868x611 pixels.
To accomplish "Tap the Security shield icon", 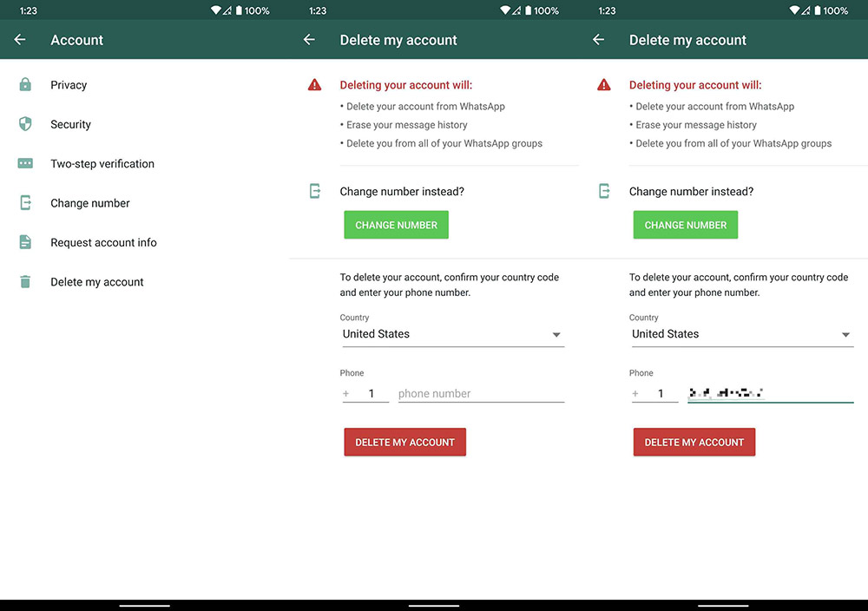I will pyautogui.click(x=25, y=124).
